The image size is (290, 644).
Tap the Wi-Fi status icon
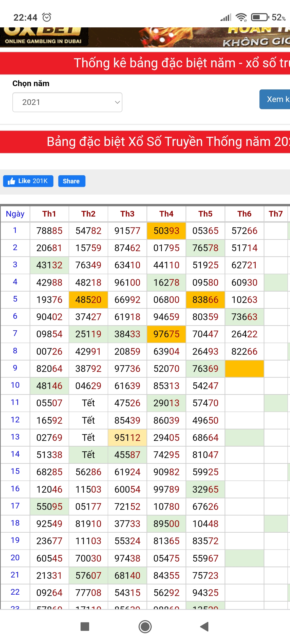(x=241, y=17)
